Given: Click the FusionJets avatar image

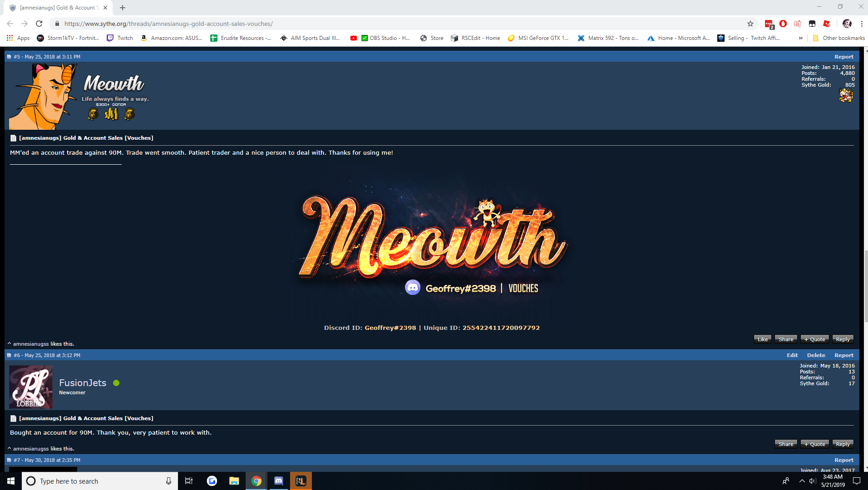Looking at the screenshot, I should 31,387.
